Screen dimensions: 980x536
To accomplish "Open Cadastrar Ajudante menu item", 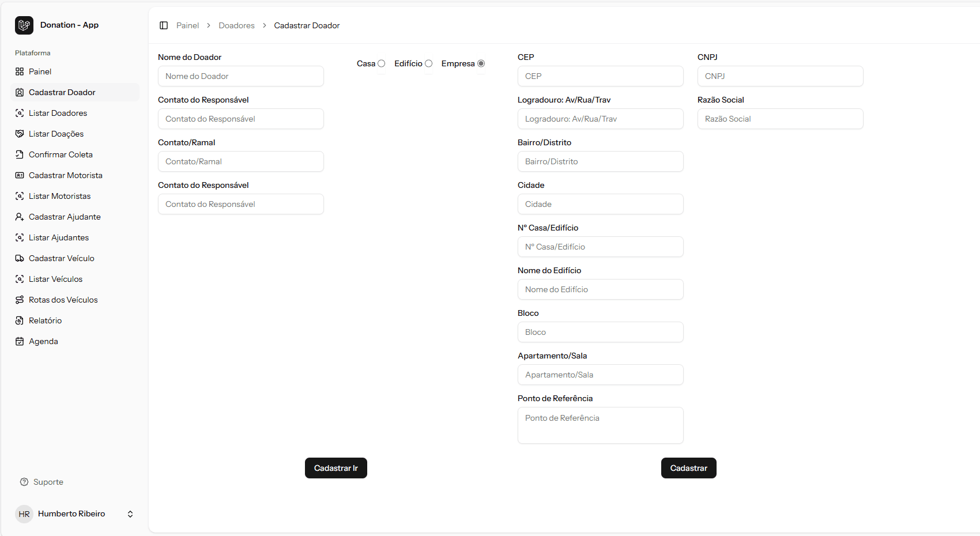I will click(x=75, y=217).
